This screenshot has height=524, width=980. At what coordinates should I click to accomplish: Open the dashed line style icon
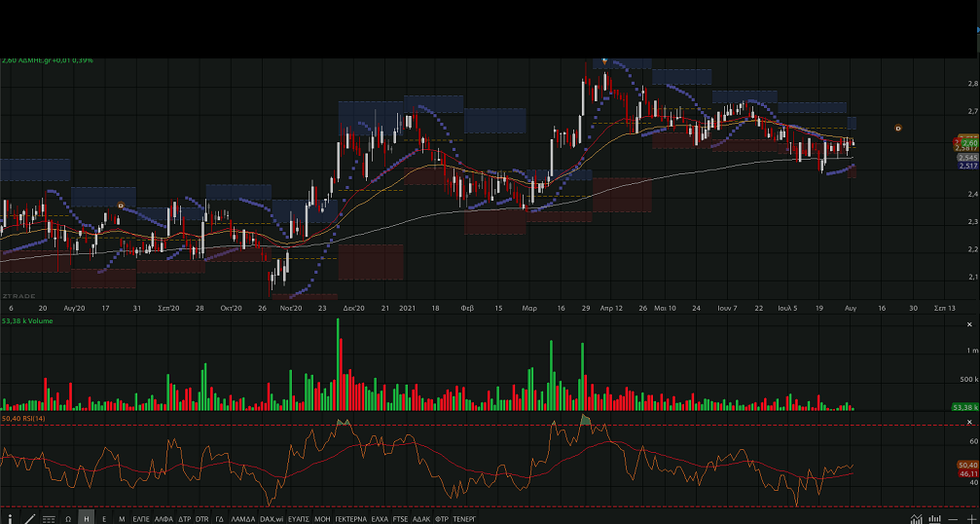pyautogui.click(x=50, y=519)
